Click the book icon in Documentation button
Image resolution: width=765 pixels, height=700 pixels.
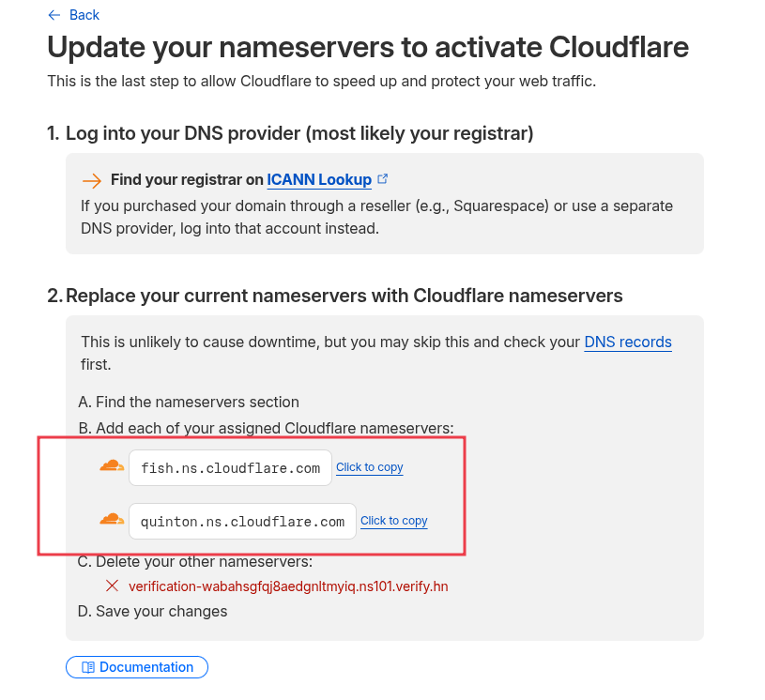(88, 667)
